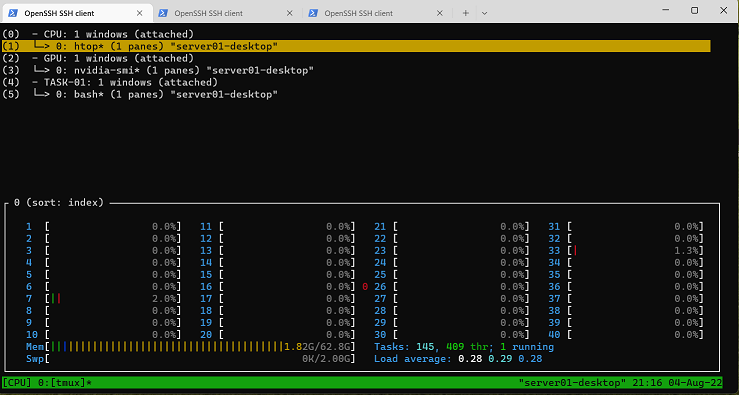Maximize the terminal window

pos(694,10)
